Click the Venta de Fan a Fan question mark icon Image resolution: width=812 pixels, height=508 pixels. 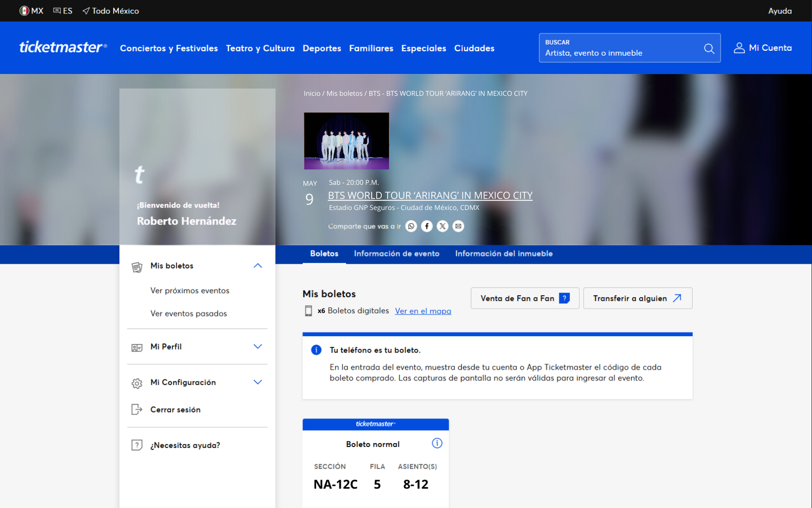(x=564, y=298)
